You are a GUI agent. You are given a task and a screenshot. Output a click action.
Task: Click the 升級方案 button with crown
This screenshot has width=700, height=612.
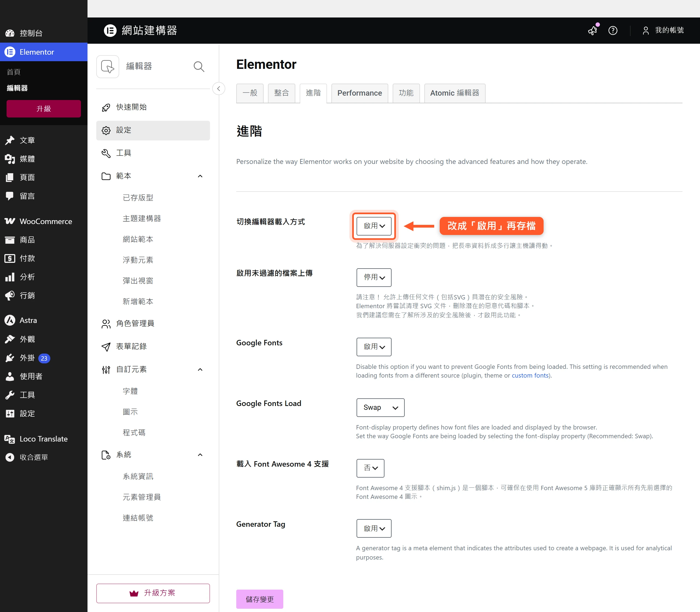(153, 593)
